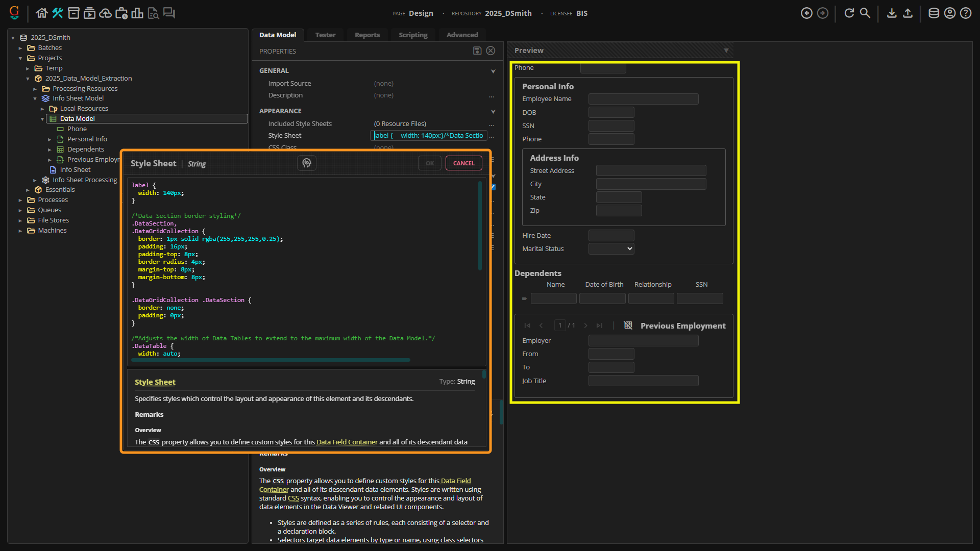Save properties using the disk icon
The image size is (980, 551).
coord(477,51)
